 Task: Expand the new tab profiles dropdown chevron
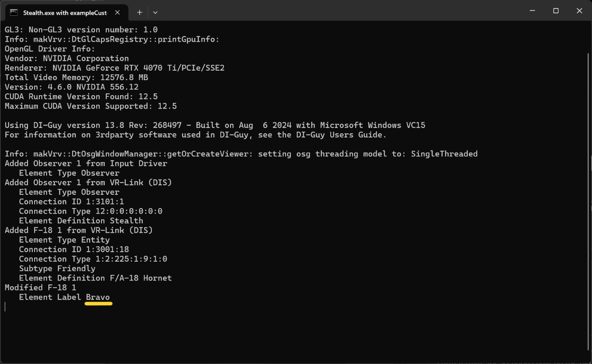point(155,12)
